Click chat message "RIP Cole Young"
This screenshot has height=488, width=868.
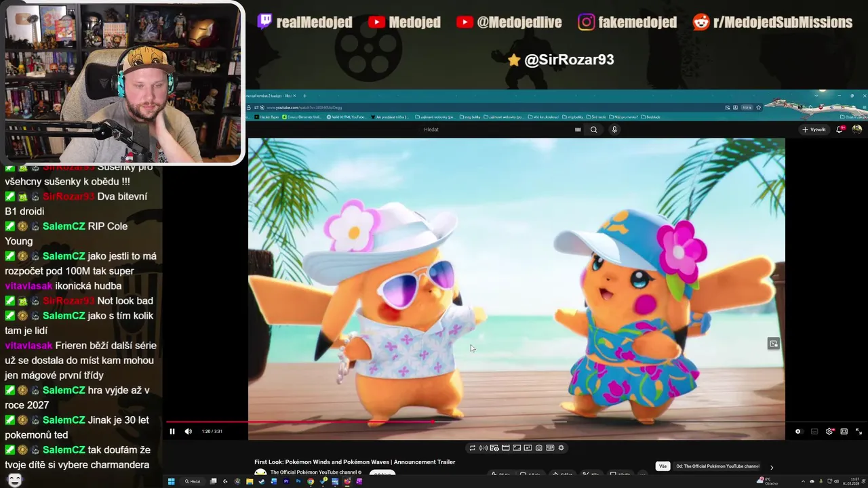(66, 233)
